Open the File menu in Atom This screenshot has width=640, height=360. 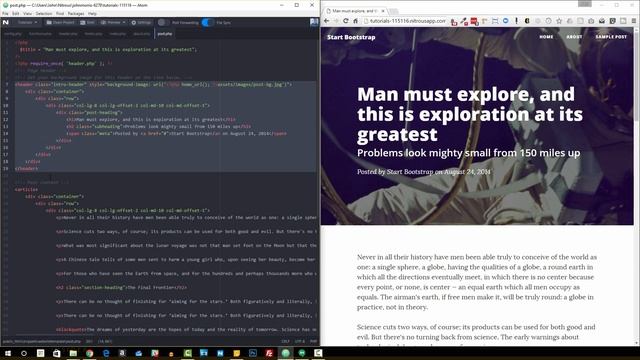pyautogui.click(x=5, y=13)
